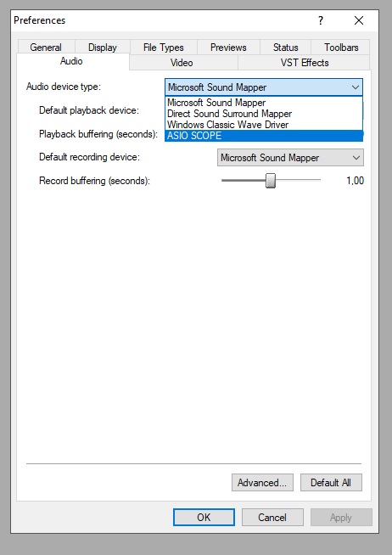
Task: Switch to the General tab
Action: point(46,47)
